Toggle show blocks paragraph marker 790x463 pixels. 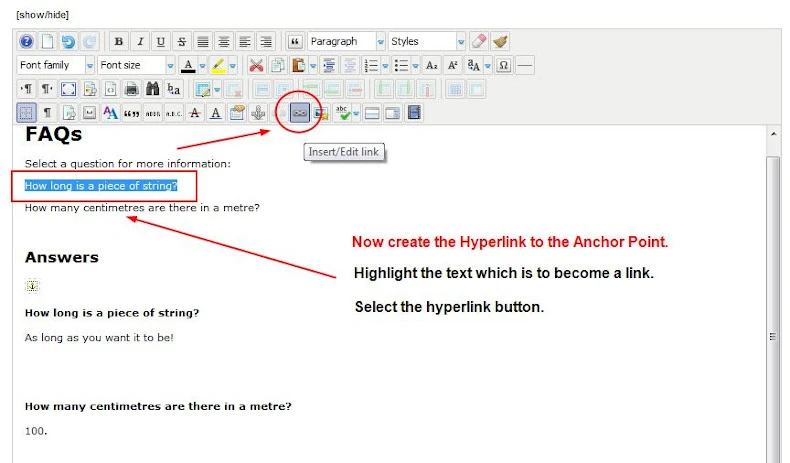(47, 113)
